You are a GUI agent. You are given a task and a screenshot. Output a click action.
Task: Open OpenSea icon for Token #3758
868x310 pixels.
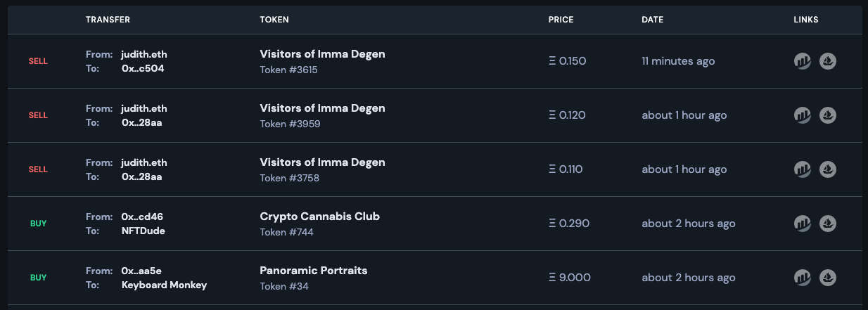coord(828,169)
